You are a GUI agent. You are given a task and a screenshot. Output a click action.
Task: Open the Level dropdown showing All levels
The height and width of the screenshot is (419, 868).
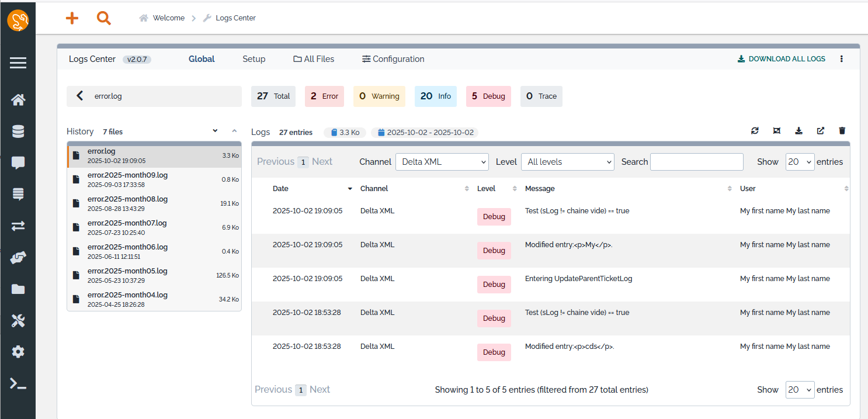click(567, 162)
